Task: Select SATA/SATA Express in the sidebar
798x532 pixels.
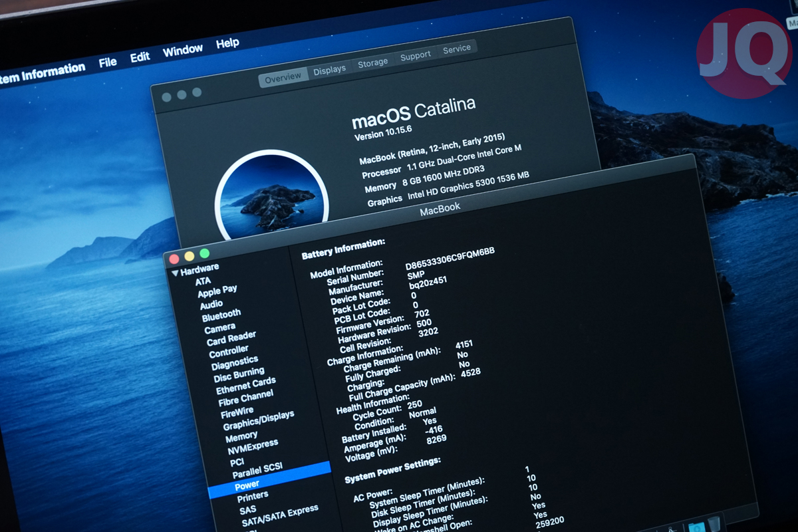Action: tap(280, 517)
